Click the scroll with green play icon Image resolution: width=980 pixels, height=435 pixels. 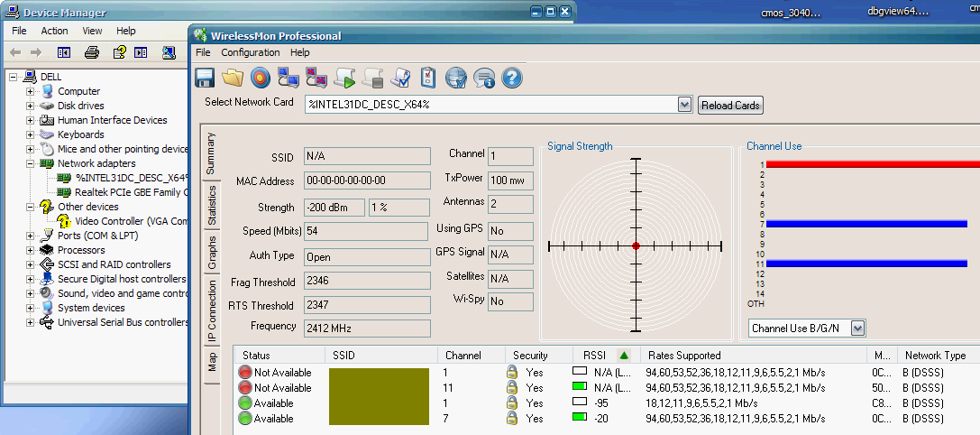[344, 78]
